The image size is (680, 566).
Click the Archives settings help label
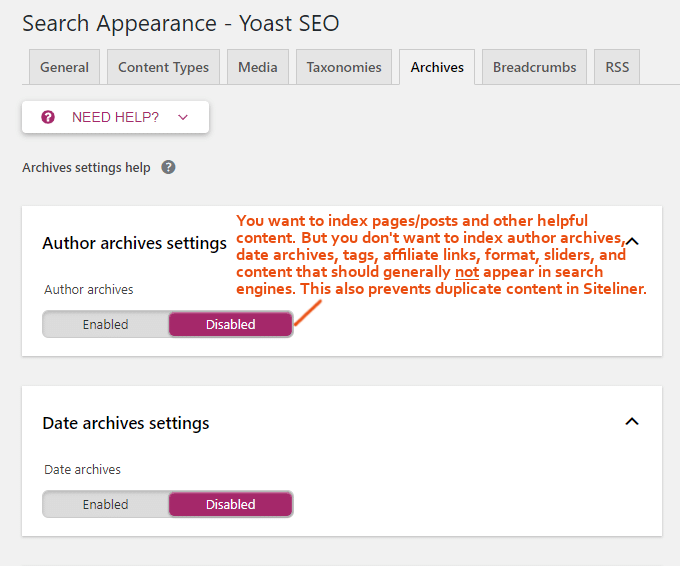[86, 167]
